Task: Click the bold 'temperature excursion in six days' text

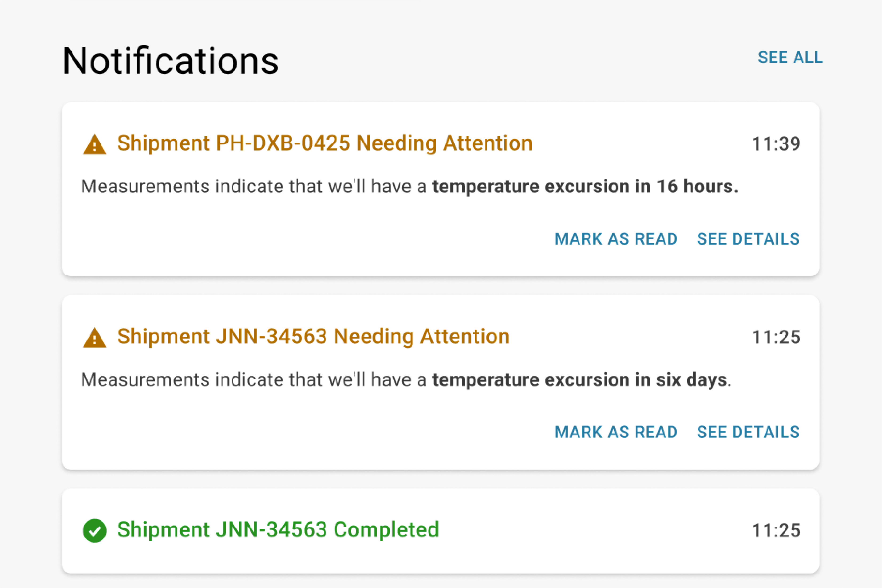Action: coord(579,379)
